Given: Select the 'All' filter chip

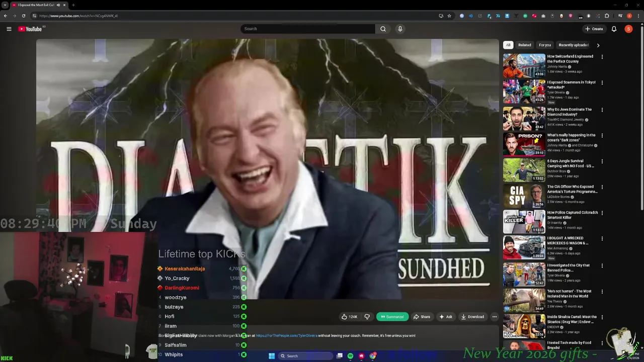Looking at the screenshot, I should coord(508,45).
